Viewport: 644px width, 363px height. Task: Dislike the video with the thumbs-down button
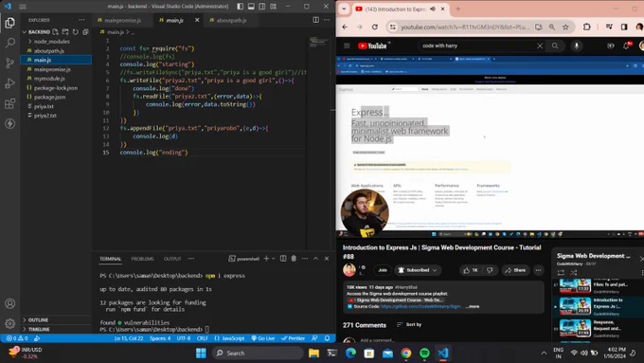point(490,270)
